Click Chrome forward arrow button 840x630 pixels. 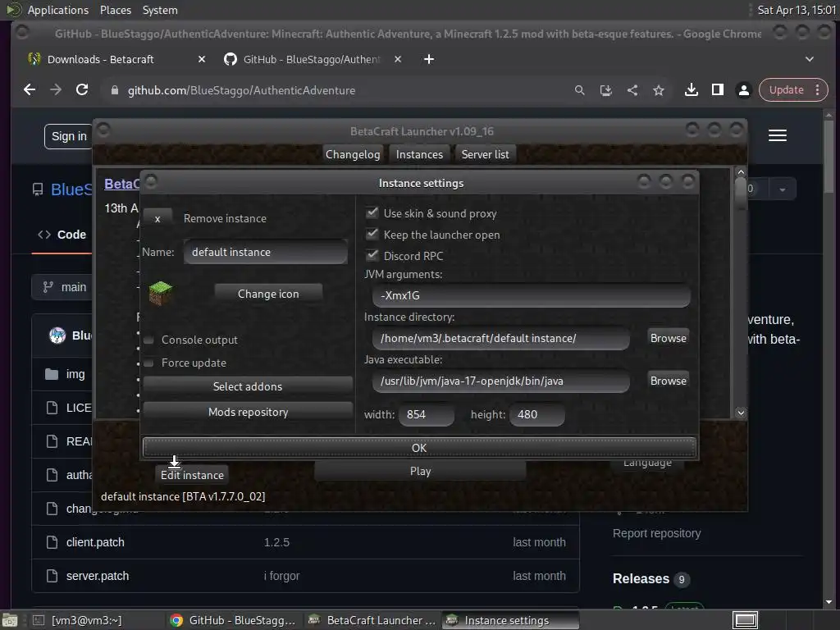(56, 90)
